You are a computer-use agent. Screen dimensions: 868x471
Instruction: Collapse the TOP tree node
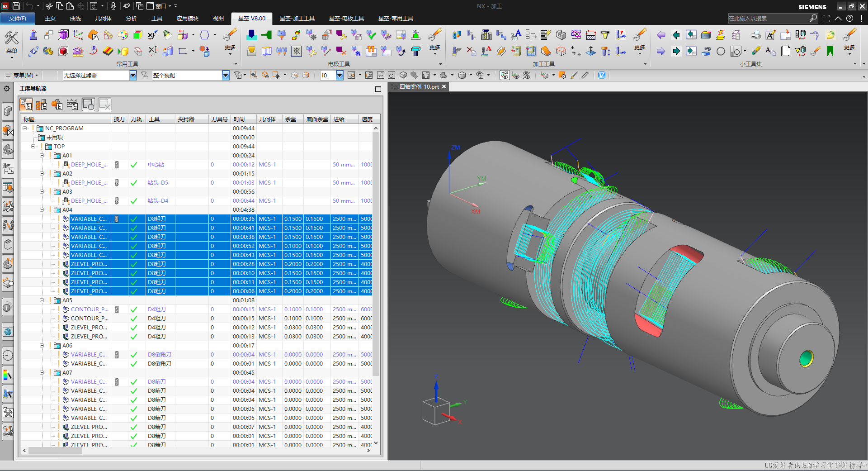33,147
